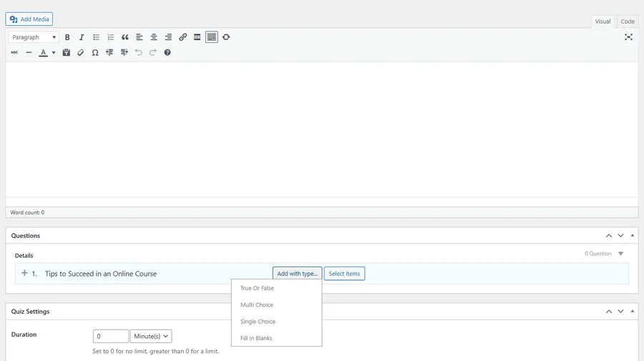The width and height of the screenshot is (644, 361).
Task: Clear formatting with the eraser icon
Action: 80,52
